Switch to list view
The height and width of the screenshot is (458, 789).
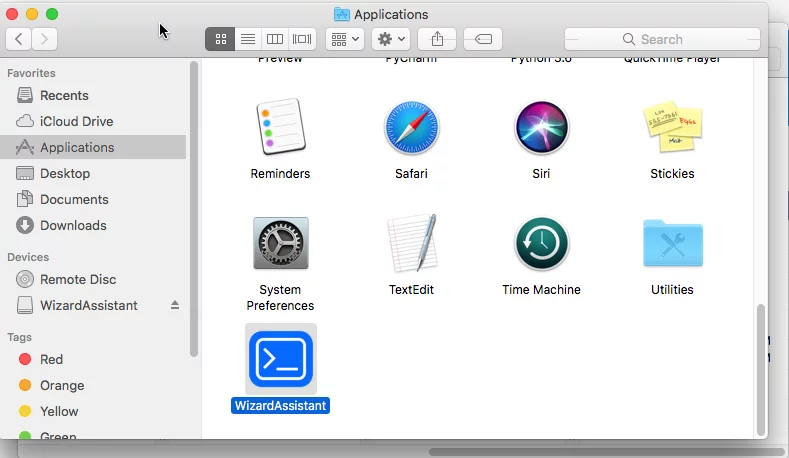click(248, 39)
